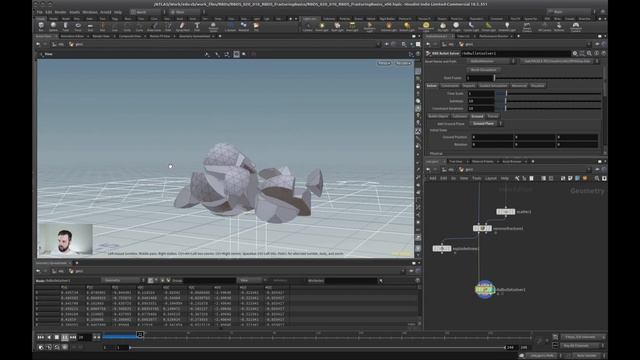Select the Platonic Solids shelf tool
Screen dimensions: 640x360
click(213, 27)
